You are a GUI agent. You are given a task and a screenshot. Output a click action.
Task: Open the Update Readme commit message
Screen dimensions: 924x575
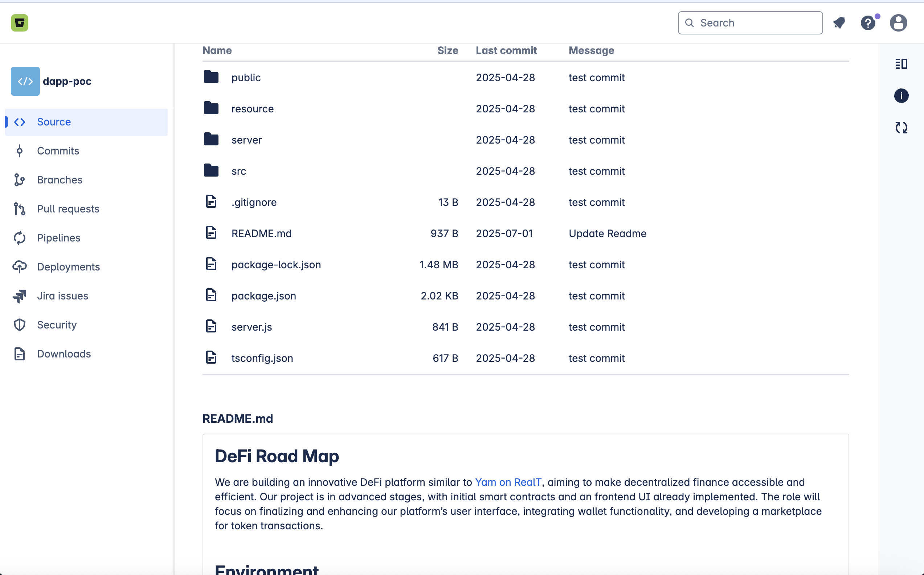[608, 233]
